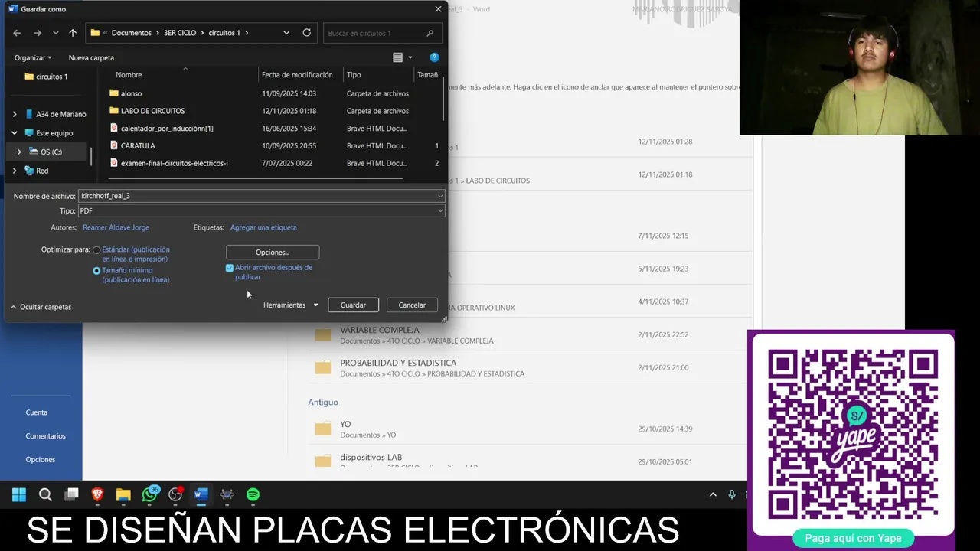Go up one folder level arrow
The width and height of the screenshot is (980, 551).
click(73, 33)
